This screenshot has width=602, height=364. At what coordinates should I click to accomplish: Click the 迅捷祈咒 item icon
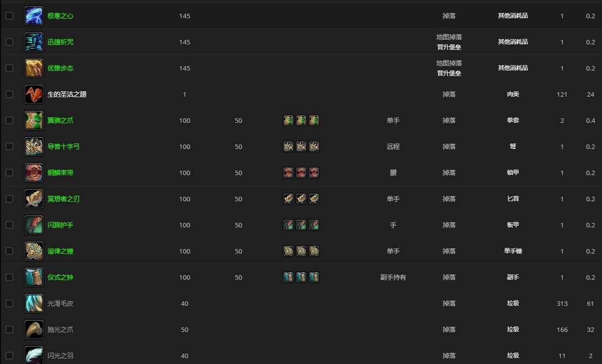pyautogui.click(x=34, y=42)
